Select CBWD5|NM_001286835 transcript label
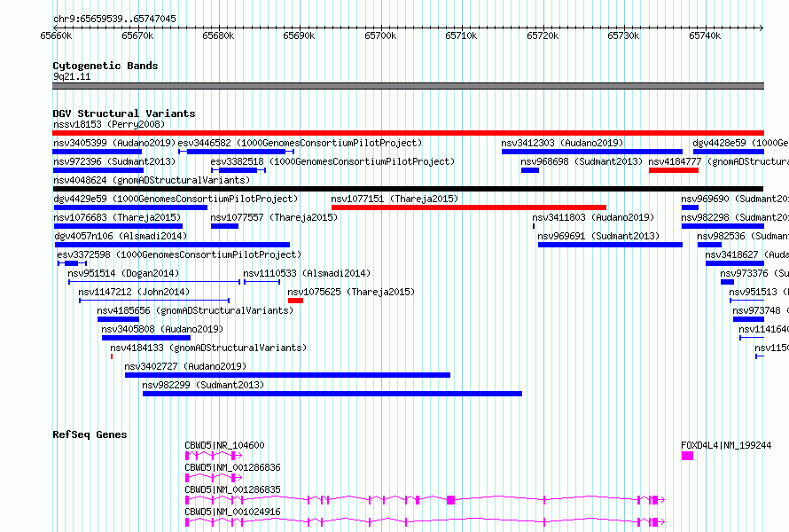The width and height of the screenshot is (789, 532). 232,489
